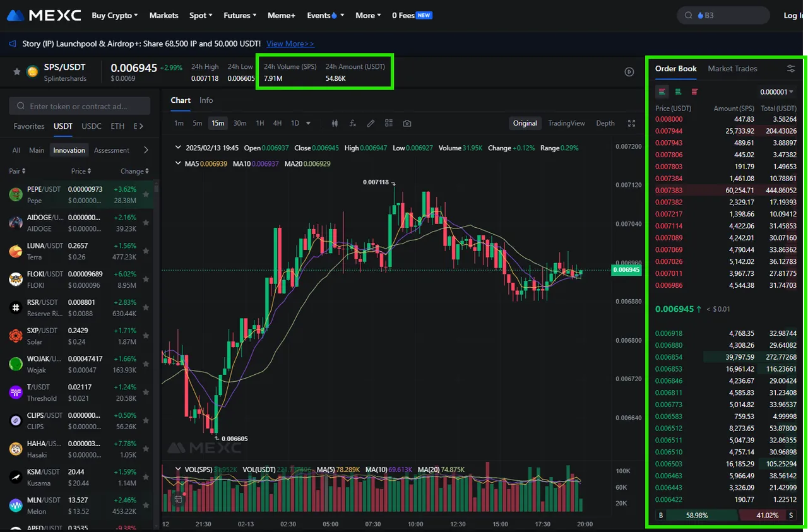Open the tutorial play icon beside stats
The image size is (808, 532).
point(629,72)
